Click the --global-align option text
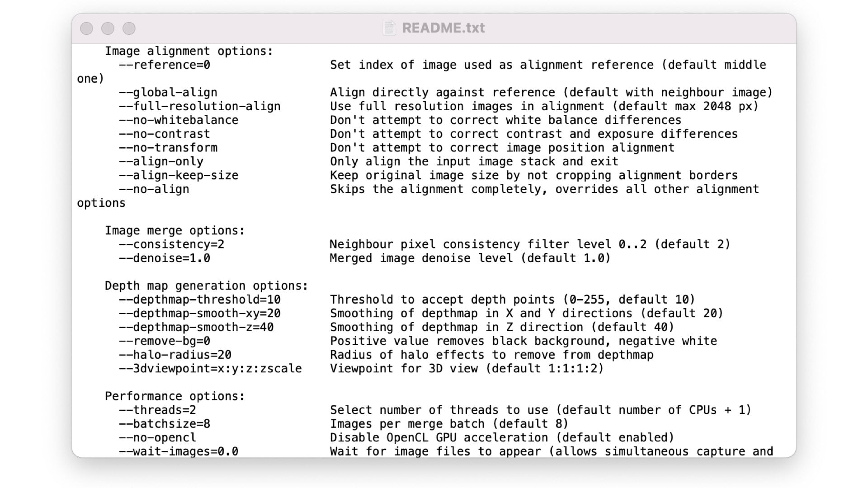This screenshot has height=488, width=868. 168,93
